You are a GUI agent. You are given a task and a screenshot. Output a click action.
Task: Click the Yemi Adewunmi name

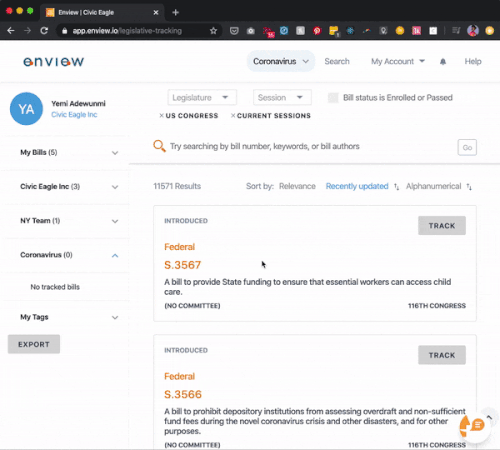(78, 103)
